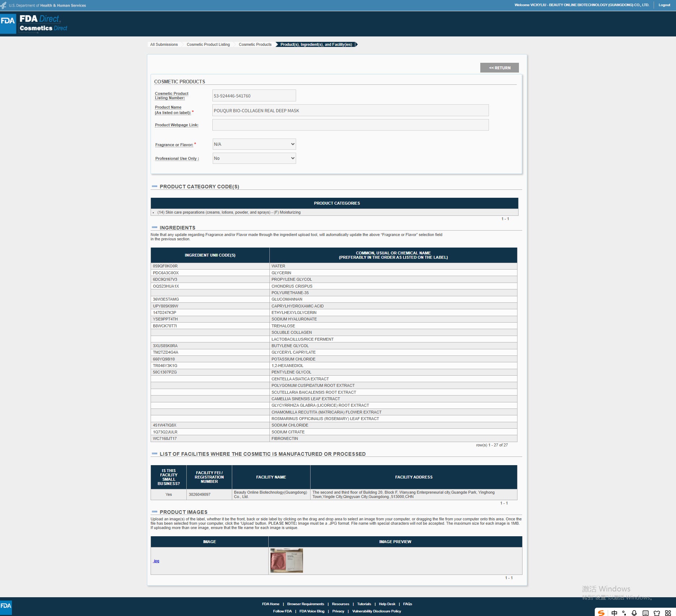
Task: Go to Cosmetic Product Listing breadcrumb
Action: (208, 44)
